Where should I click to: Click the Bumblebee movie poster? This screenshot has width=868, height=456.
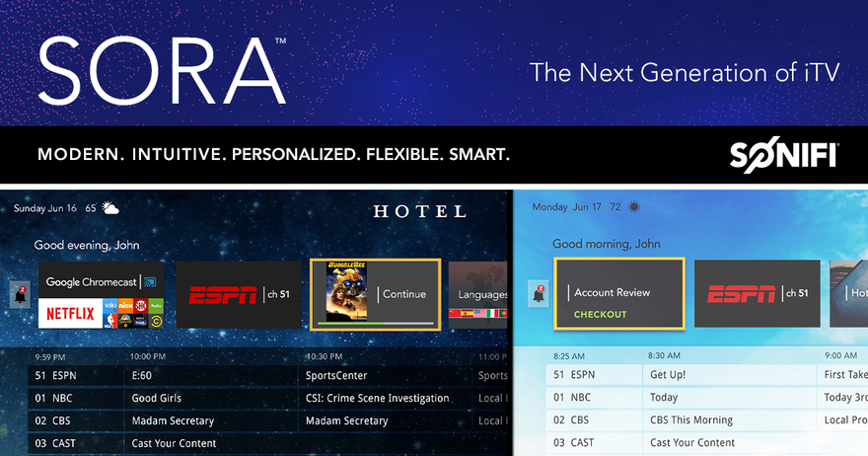tap(346, 291)
